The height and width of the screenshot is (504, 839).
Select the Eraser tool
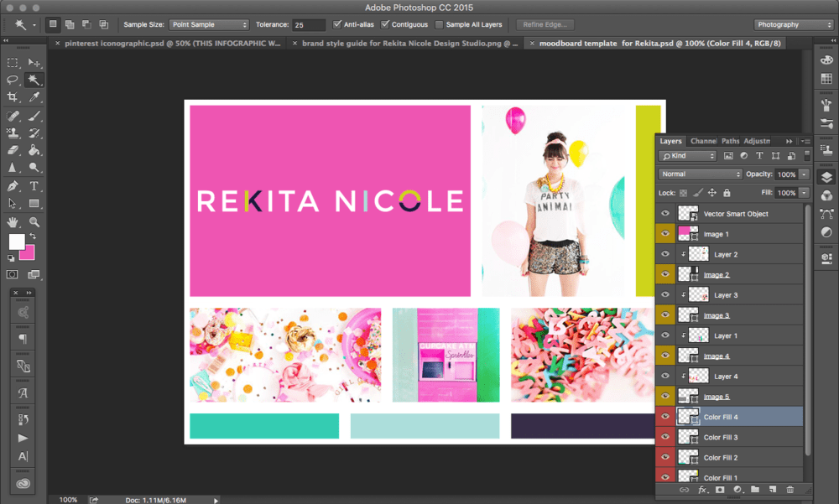tap(13, 150)
